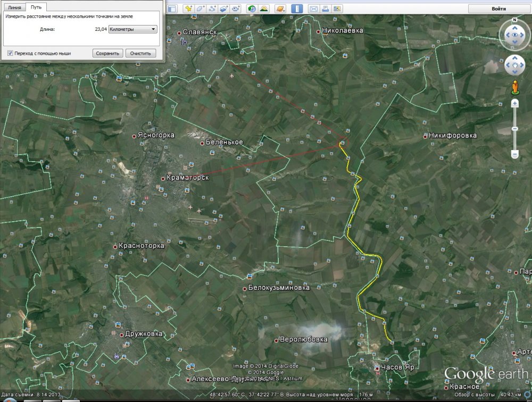
Task: Click look-up arrow on eye joystick
Action: coord(514,28)
